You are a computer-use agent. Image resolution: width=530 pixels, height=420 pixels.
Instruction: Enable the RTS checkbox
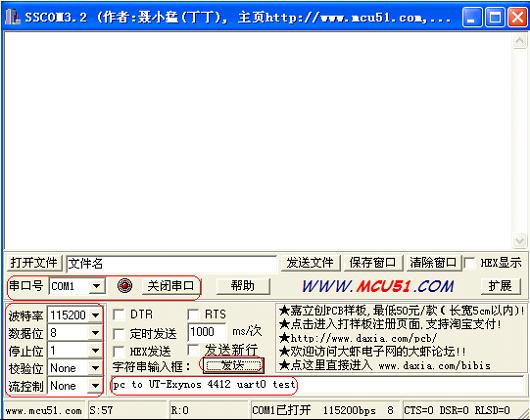coord(193,314)
